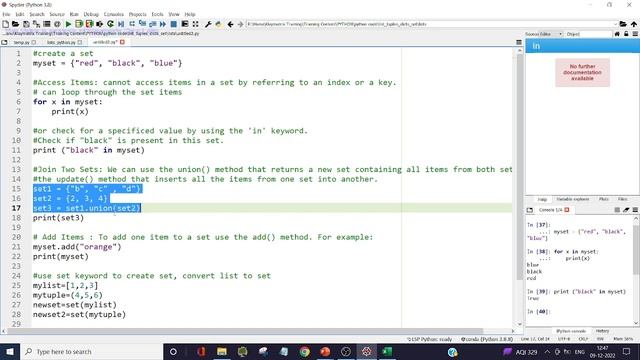The width and height of the screenshot is (640, 360).
Task: Click the taskbar search box
Action: [91, 351]
